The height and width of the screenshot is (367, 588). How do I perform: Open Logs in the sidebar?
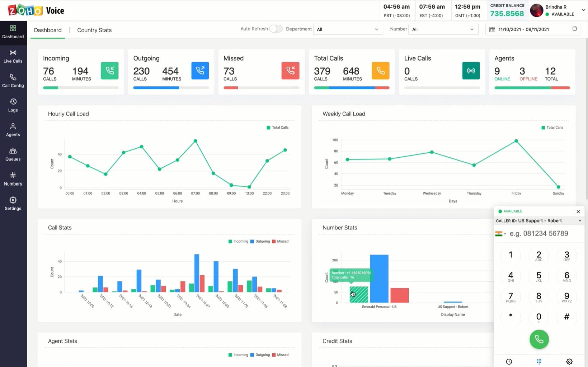(13, 106)
